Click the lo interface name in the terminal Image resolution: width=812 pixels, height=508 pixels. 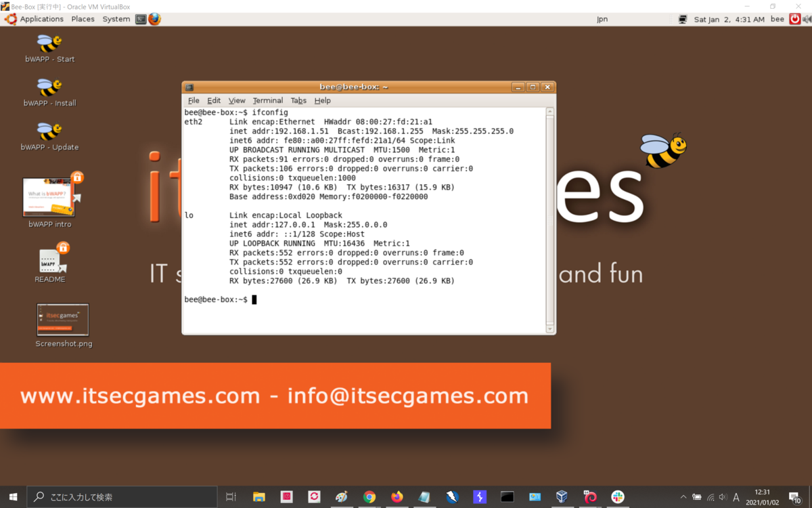pyautogui.click(x=189, y=215)
